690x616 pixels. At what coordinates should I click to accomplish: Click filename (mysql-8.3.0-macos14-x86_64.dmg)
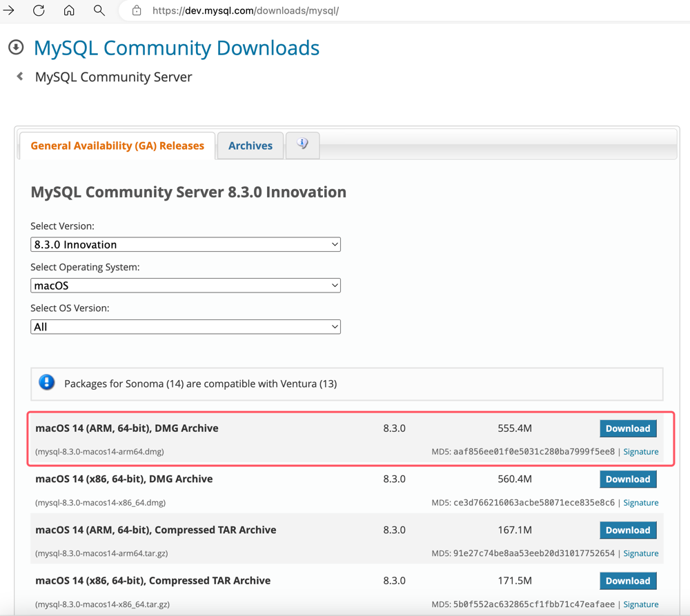(x=100, y=502)
